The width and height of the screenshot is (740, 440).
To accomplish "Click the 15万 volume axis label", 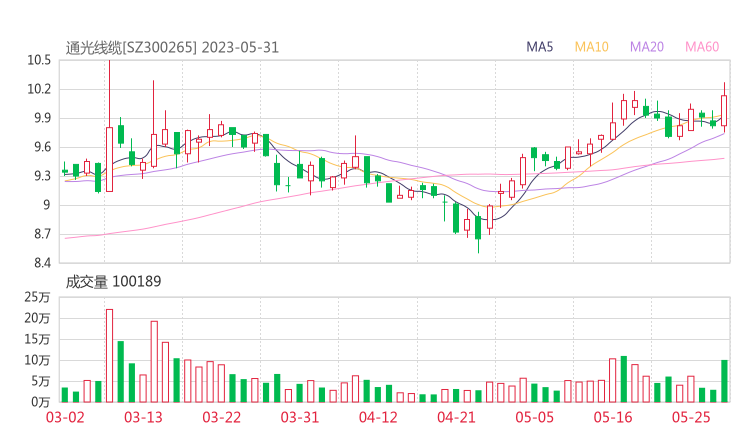I will (37, 339).
